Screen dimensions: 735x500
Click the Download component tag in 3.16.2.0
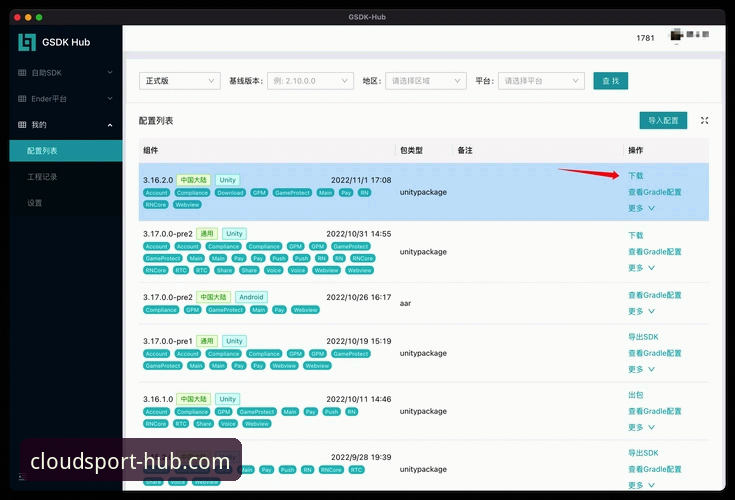230,193
